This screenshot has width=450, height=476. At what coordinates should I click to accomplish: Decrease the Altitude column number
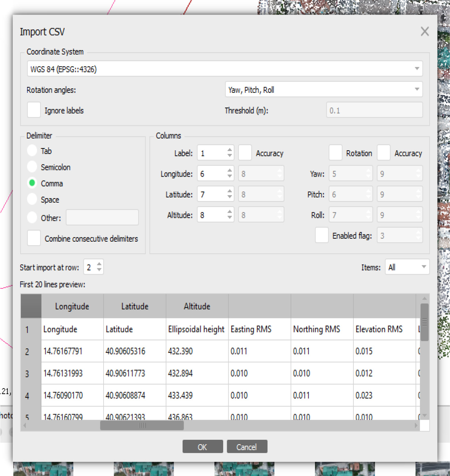(229, 218)
